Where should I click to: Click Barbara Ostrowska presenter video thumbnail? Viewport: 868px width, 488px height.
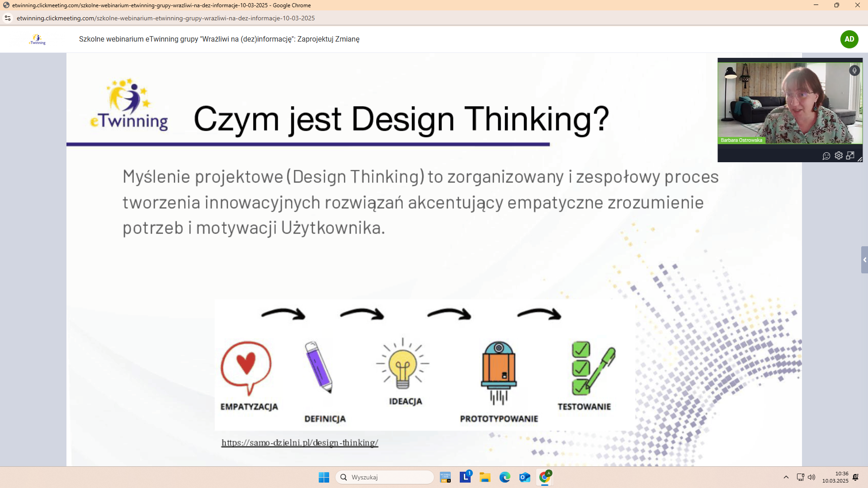[789, 104]
